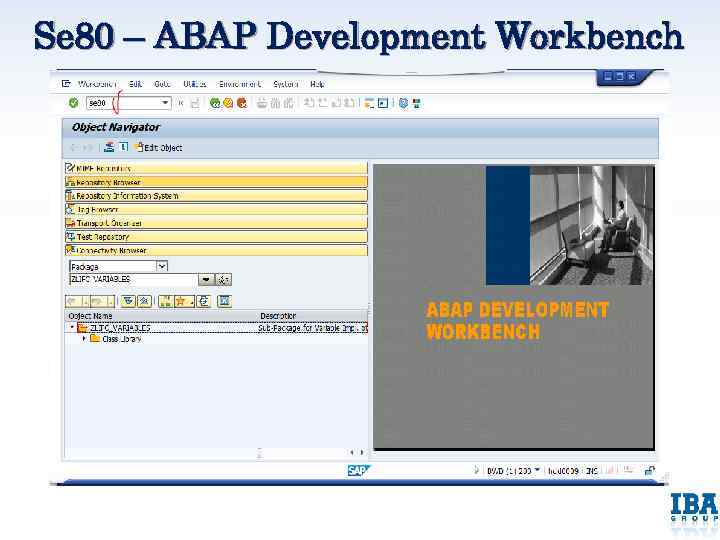Click the INS insert mode indicator
Viewport: 720px width, 540px height.
592,471
